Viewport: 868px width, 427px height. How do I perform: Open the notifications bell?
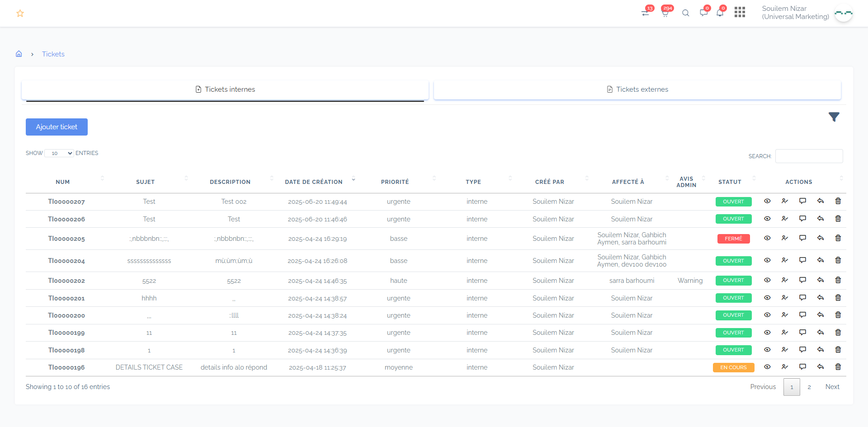tap(720, 13)
